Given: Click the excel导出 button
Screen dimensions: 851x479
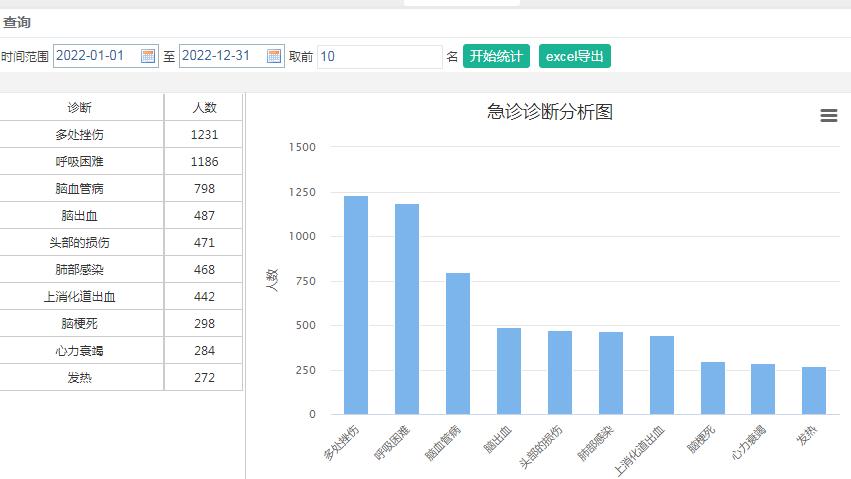Looking at the screenshot, I should tap(574, 56).
